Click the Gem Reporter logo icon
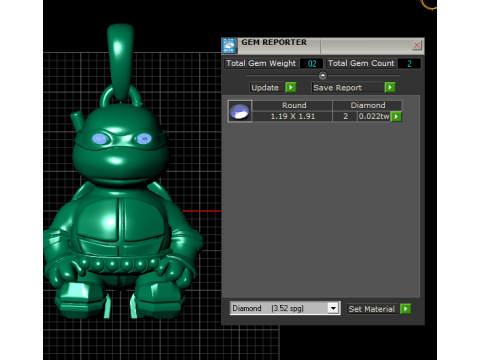Viewport: 480px width, 360px height. [x=229, y=46]
